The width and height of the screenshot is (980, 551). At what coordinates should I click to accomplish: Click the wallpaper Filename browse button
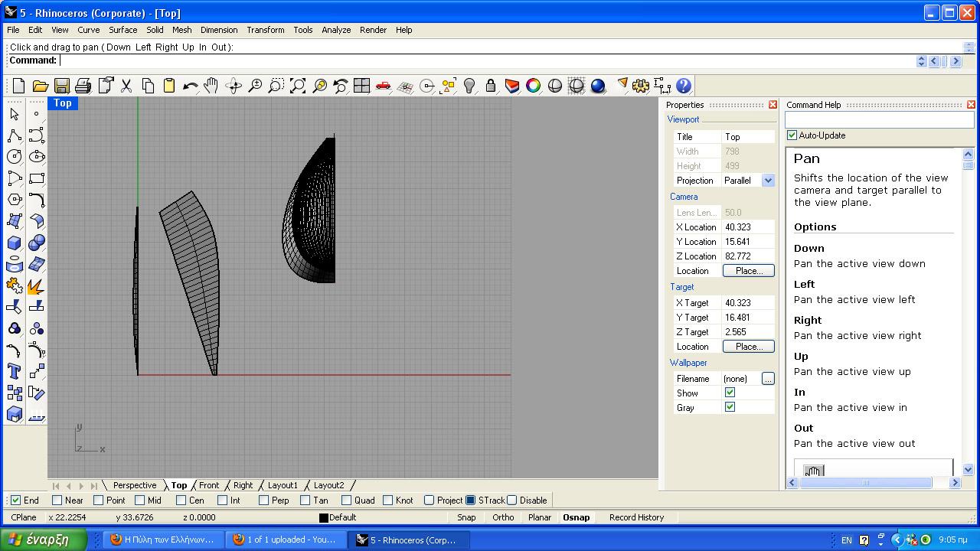(x=768, y=379)
